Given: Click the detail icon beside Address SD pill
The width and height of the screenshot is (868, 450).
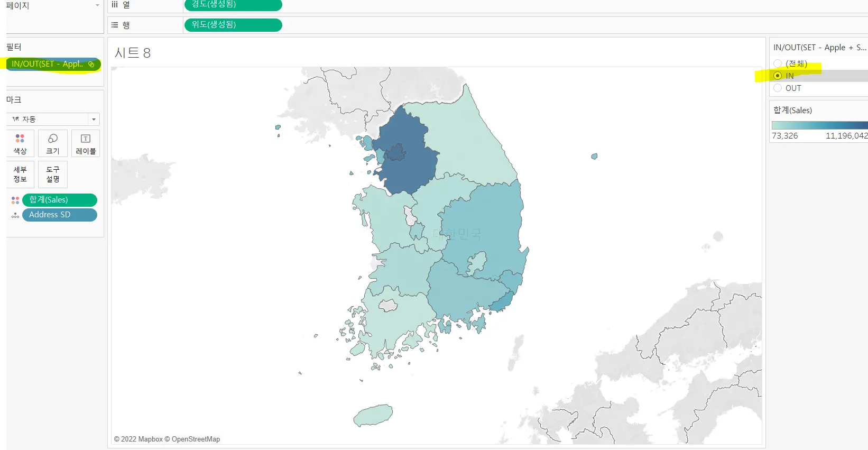Looking at the screenshot, I should (15, 215).
